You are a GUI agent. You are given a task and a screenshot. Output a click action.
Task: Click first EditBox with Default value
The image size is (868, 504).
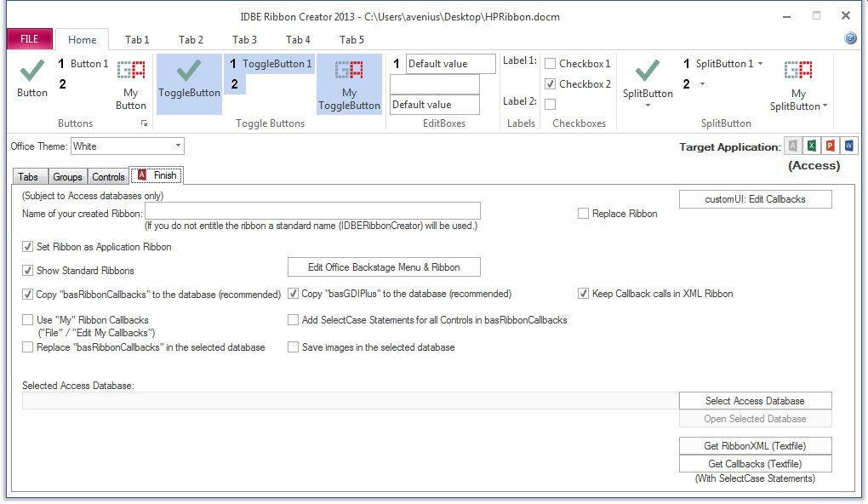451,64
